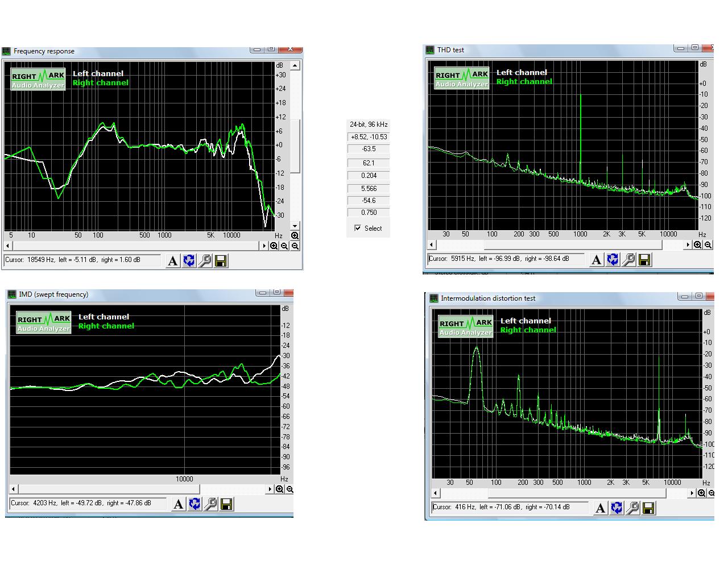Open wrench options in Frequency response window
Screen dimensions: 728x582
tap(205, 261)
